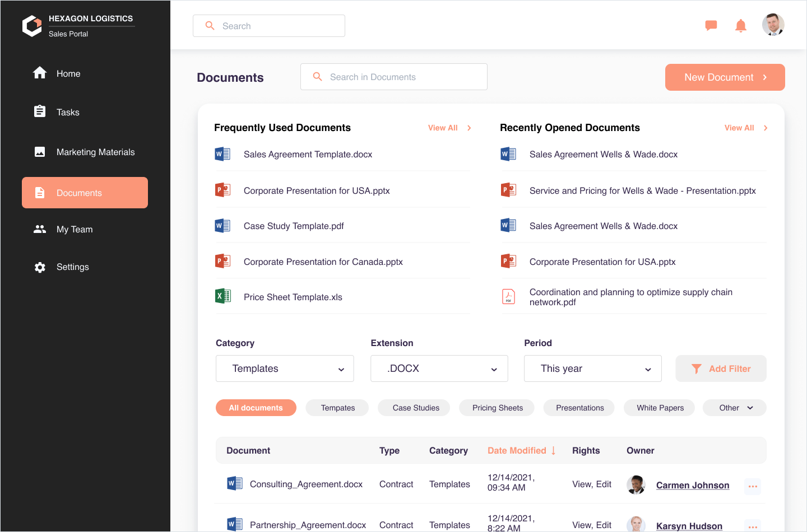Viewport: 807px width, 532px height.
Task: Open more options for Carmen Johnson's row
Action: pyautogui.click(x=752, y=486)
